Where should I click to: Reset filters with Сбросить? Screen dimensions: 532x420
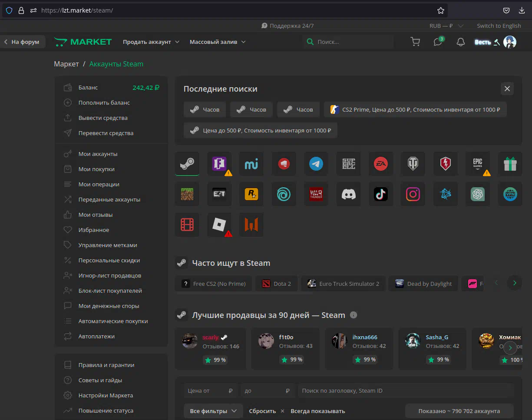tap(266, 411)
